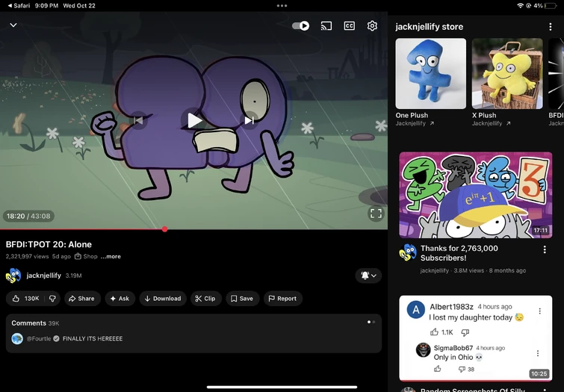Click the 10:25 duration badge
Screen dimensions: 564x392
coord(539,374)
